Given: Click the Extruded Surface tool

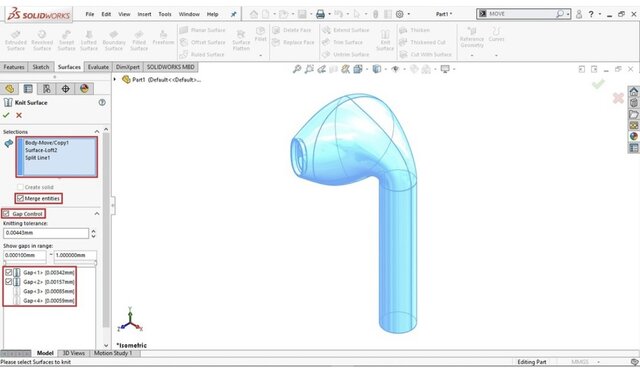Looking at the screenshot, I should [x=16, y=40].
